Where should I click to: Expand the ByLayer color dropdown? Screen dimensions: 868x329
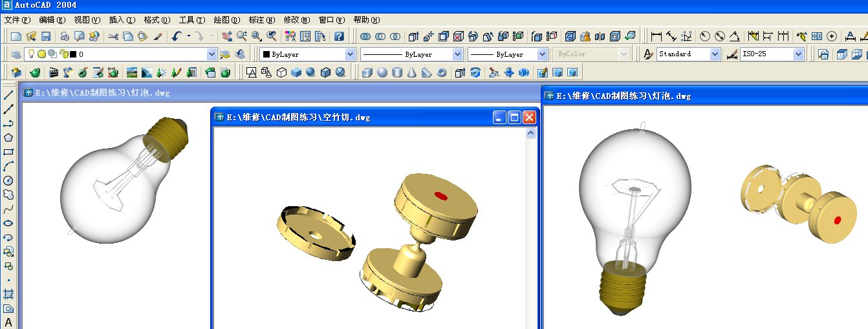[350, 54]
